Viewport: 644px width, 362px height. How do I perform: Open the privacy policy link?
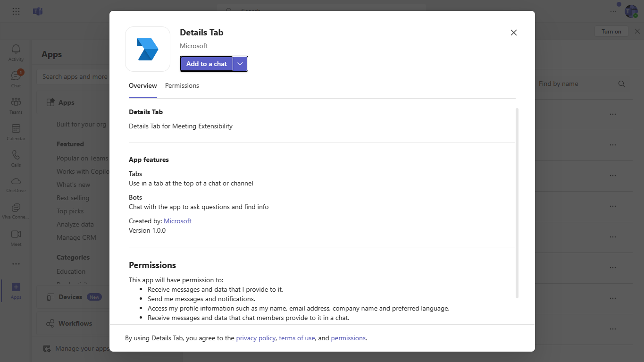coord(256,338)
